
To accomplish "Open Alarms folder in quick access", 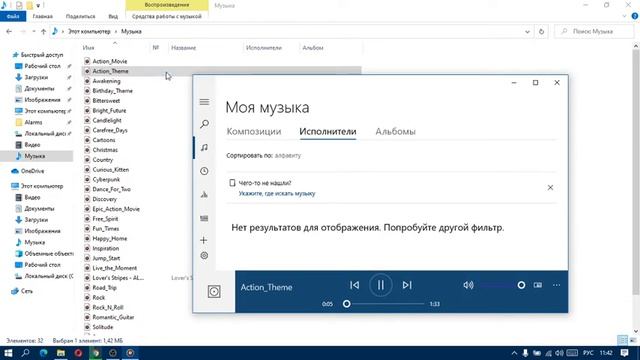I will click(x=33, y=122).
